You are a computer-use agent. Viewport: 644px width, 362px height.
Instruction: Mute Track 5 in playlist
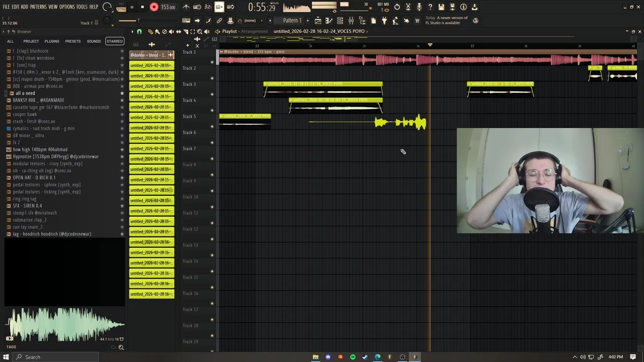[212, 126]
